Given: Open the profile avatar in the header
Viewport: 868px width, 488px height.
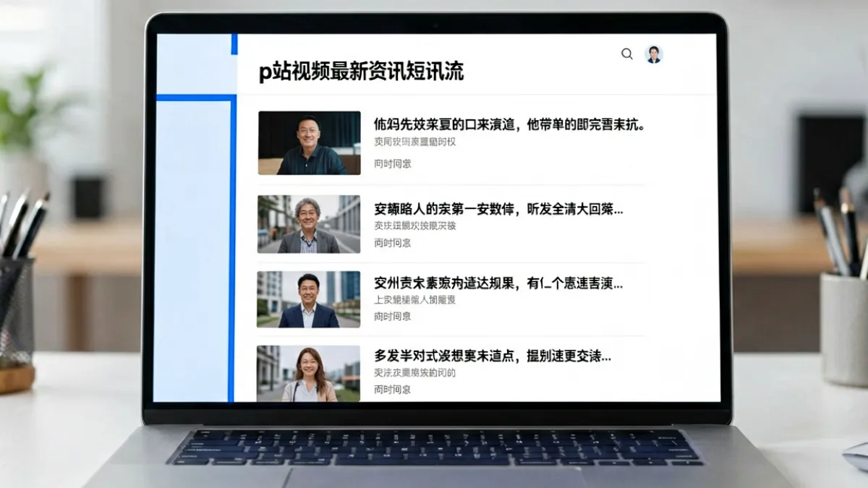Looking at the screenshot, I should (x=654, y=54).
